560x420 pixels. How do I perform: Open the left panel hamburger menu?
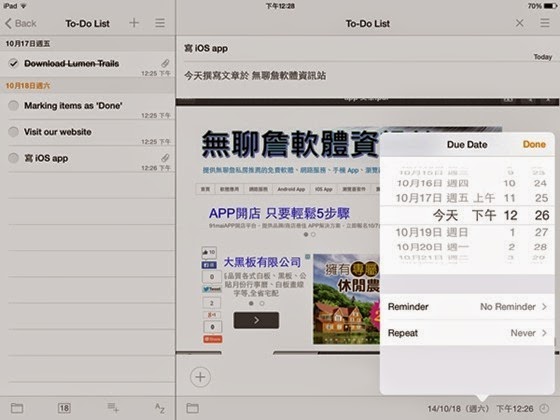coord(160,23)
